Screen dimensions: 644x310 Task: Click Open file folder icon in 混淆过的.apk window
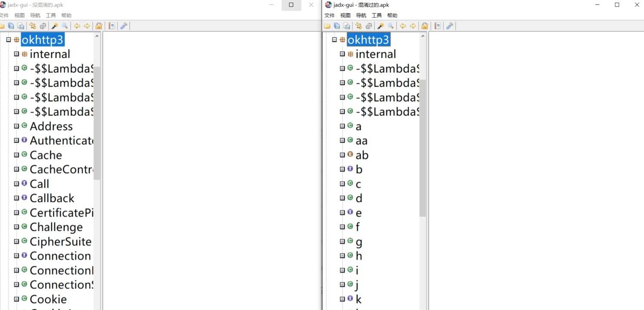(327, 26)
